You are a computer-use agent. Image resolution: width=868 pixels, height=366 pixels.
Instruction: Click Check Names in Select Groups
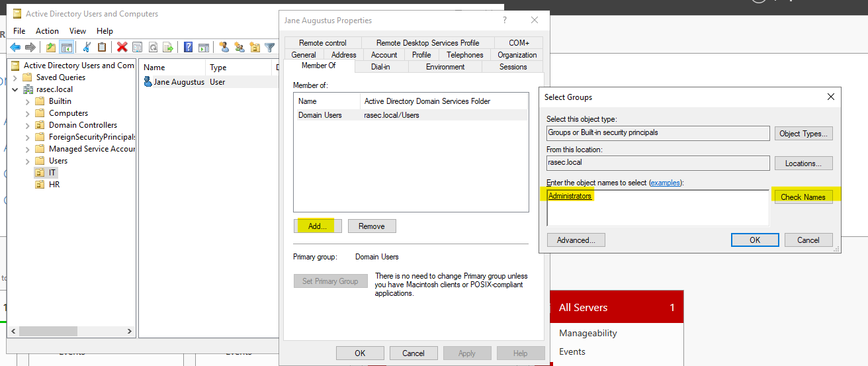click(803, 197)
